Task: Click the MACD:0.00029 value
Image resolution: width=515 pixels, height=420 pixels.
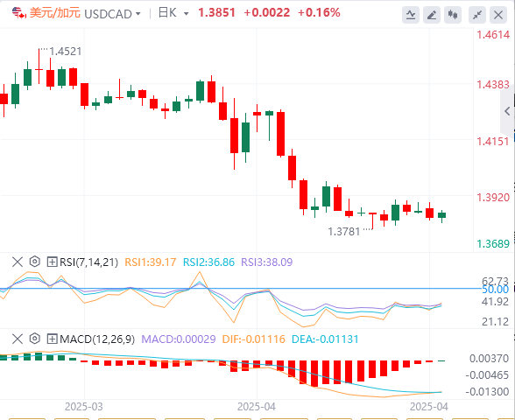Action: coord(179,339)
